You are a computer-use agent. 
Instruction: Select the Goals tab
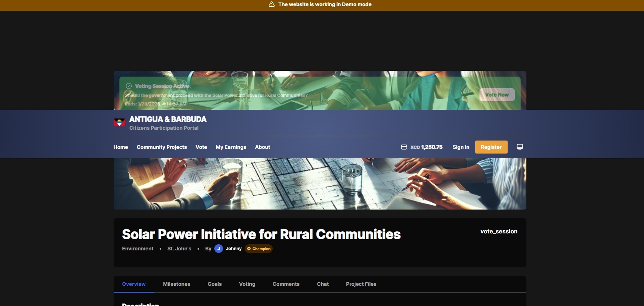(x=215, y=284)
